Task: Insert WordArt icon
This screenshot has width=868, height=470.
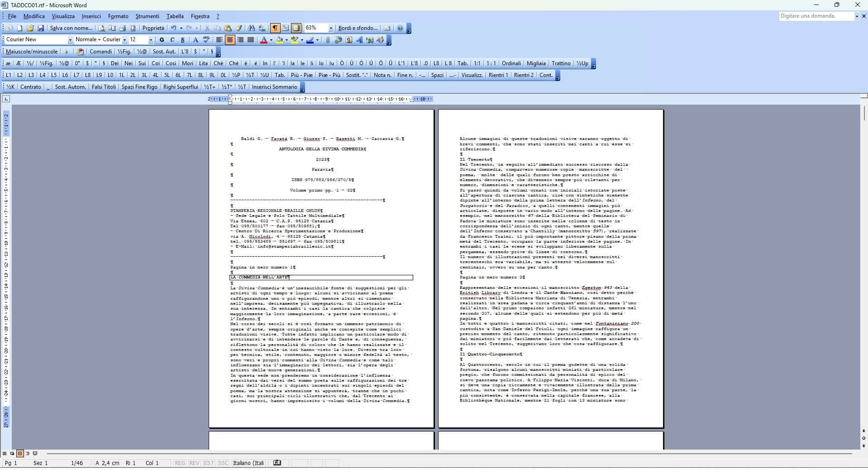Action: coord(359,40)
